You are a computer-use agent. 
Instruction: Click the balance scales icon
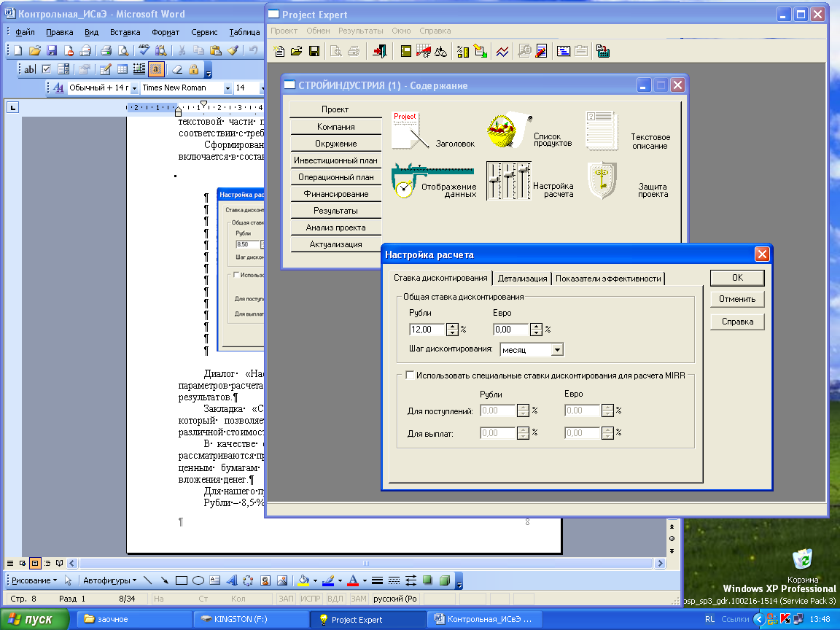(440, 52)
